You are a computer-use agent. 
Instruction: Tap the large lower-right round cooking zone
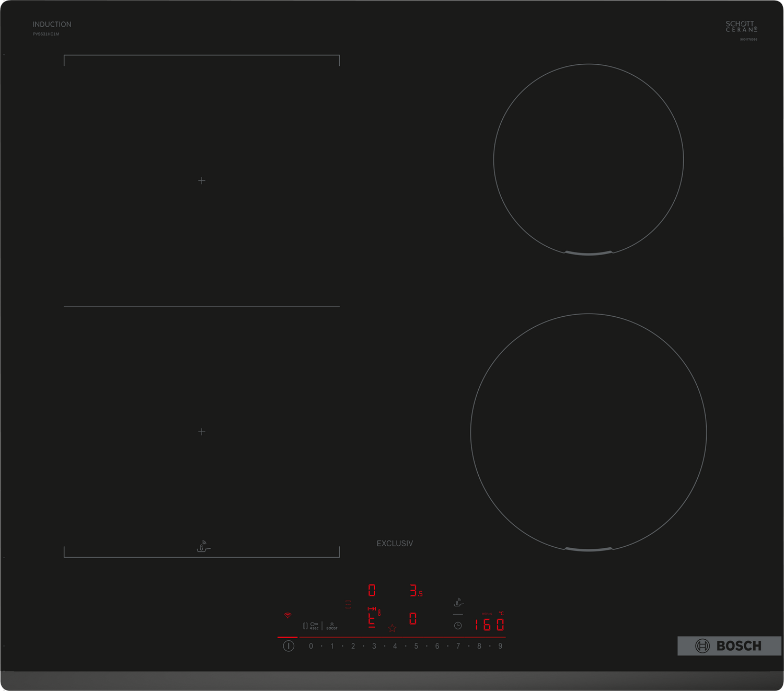point(589,432)
